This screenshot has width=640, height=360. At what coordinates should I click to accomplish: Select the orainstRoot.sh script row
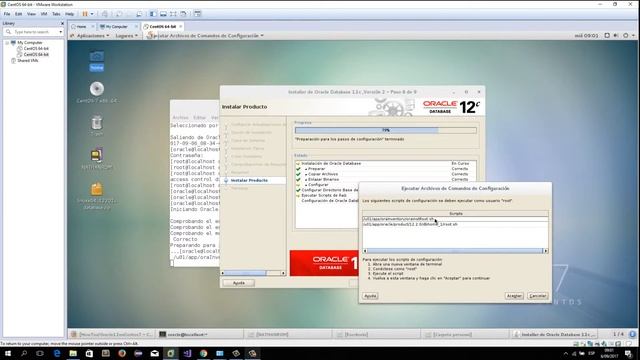[455, 219]
